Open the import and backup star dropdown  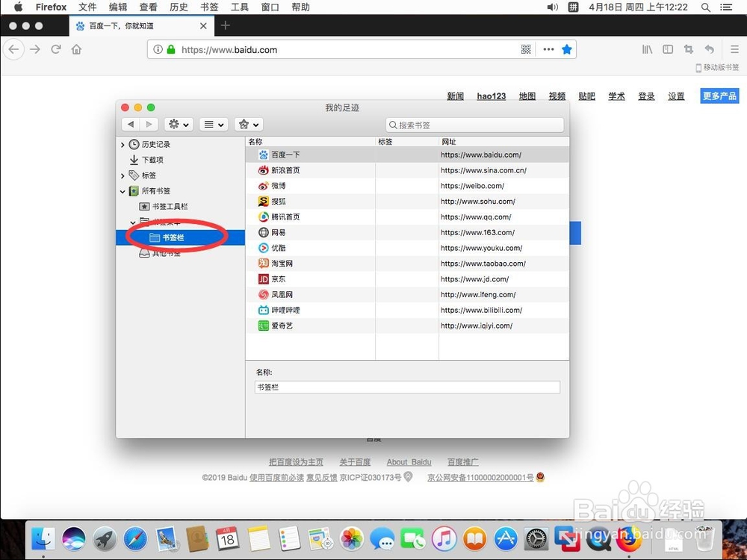coord(249,124)
